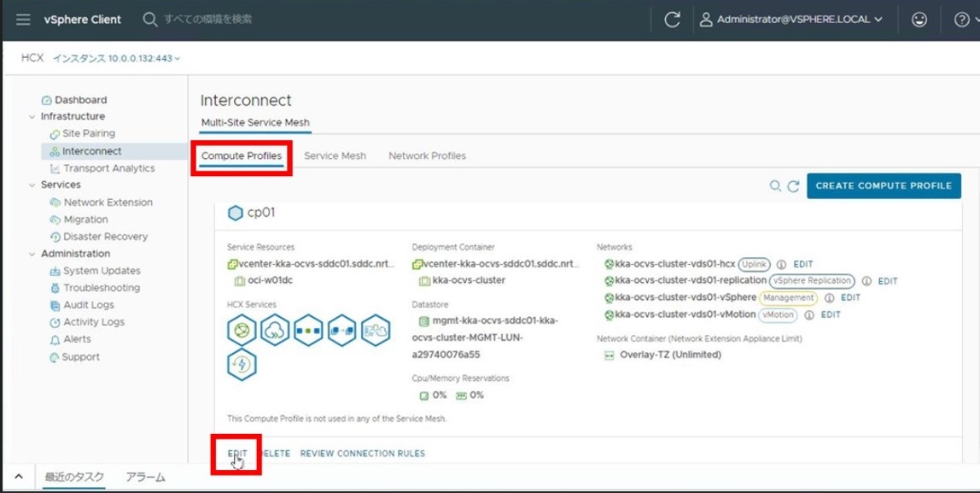This screenshot has width=980, height=493.
Task: Open the Network Profiles tab
Action: click(x=427, y=156)
